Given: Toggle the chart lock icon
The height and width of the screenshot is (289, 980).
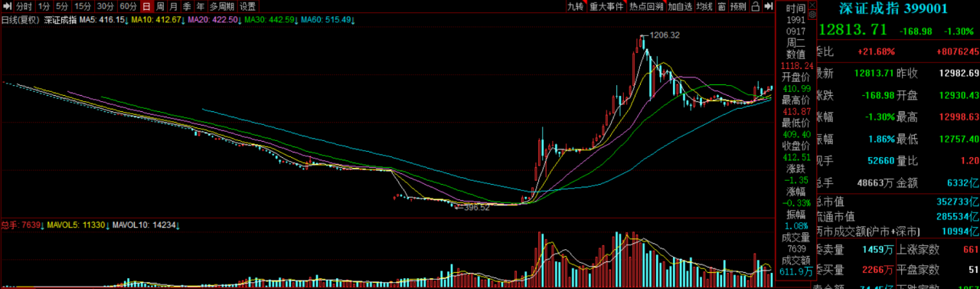Looking at the screenshot, I should pos(755,6).
